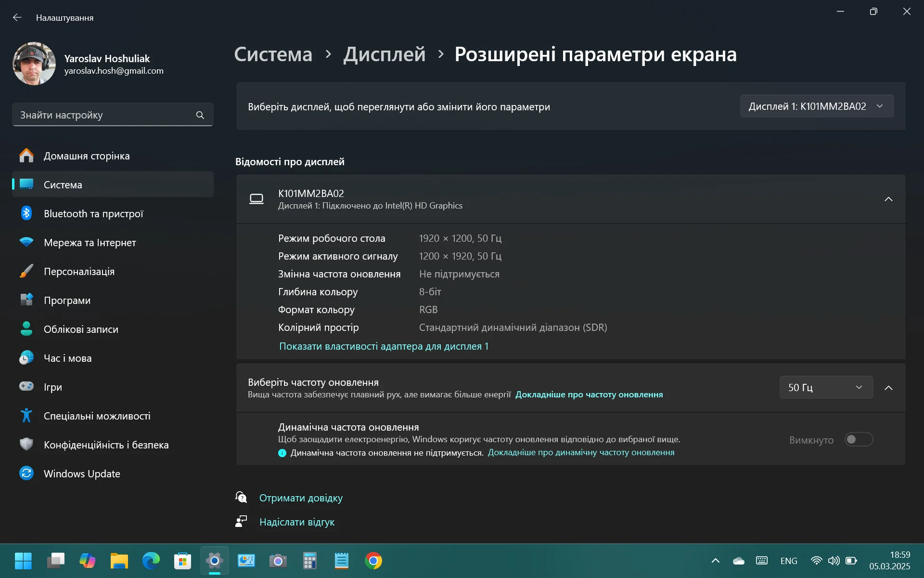924x578 pixels.
Task: Open Windows Update section
Action: (82, 473)
